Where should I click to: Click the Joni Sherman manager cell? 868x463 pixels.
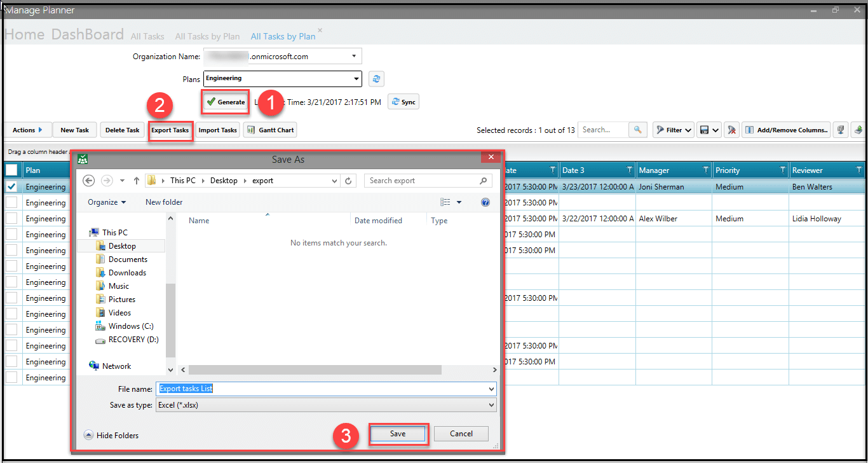(x=674, y=187)
